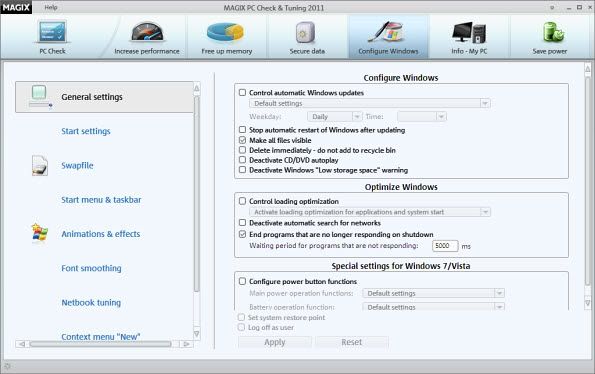
Task: Click the Configure Windows paintbrush icon
Action: (x=387, y=32)
